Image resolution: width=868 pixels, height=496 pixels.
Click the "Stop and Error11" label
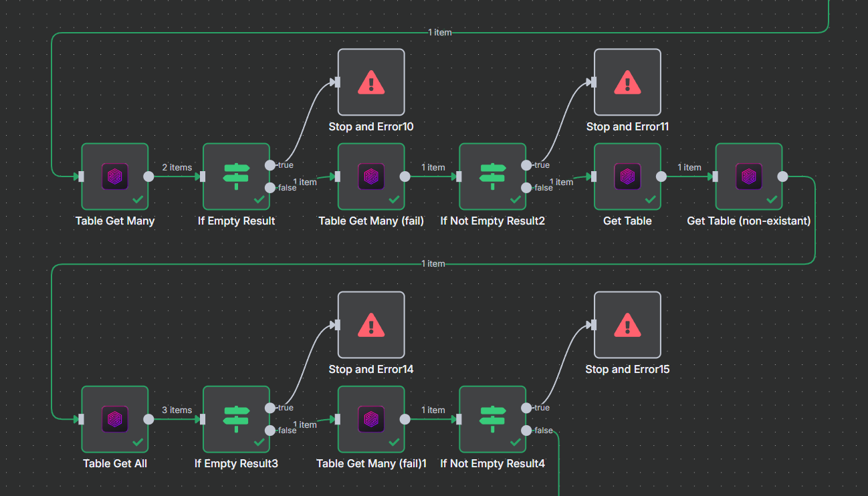click(627, 126)
